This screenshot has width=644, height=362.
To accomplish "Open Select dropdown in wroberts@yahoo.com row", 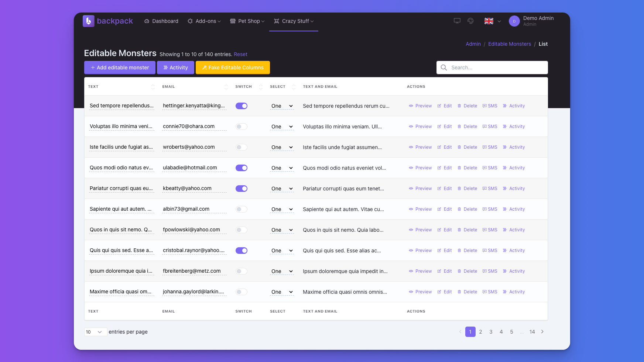I will click(x=282, y=147).
